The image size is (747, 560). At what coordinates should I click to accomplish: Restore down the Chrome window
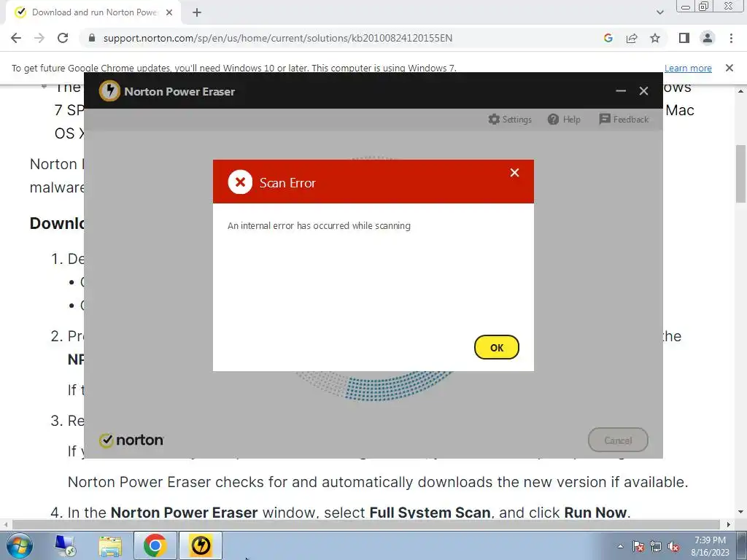704,6
